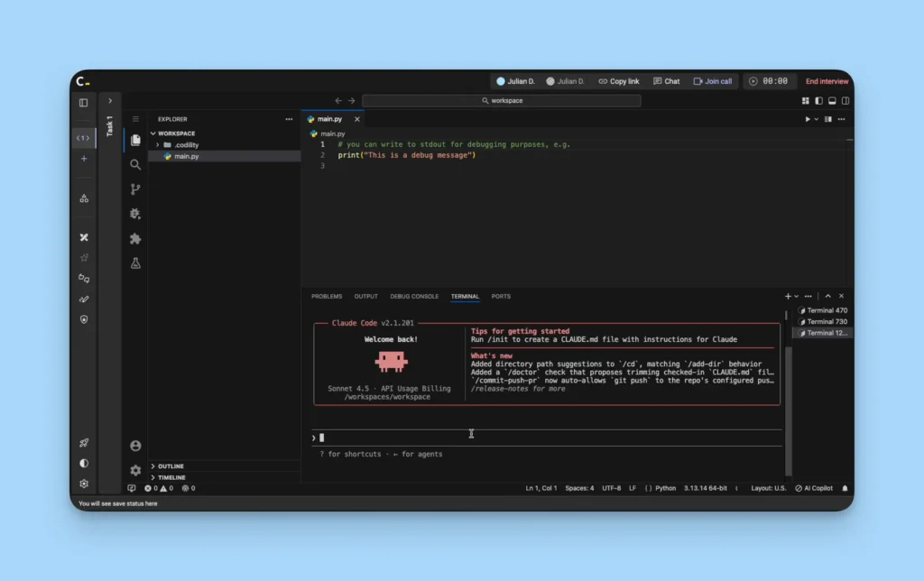Viewport: 924px width, 581px height.
Task: Select Terminal 730 in terminal list
Action: [823, 322]
